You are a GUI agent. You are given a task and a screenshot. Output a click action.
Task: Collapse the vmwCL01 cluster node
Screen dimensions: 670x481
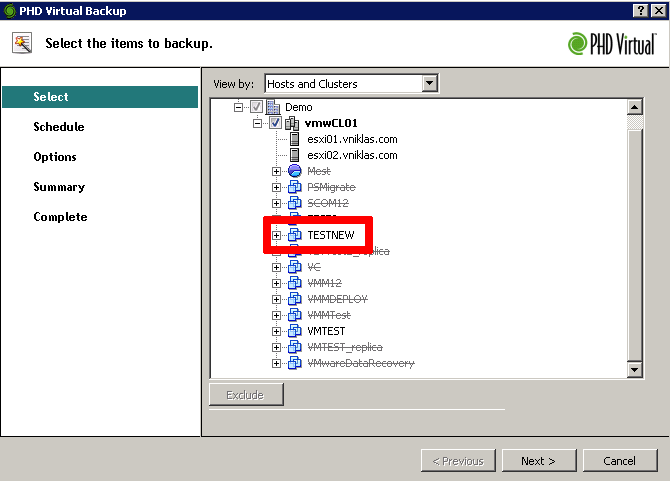257,123
